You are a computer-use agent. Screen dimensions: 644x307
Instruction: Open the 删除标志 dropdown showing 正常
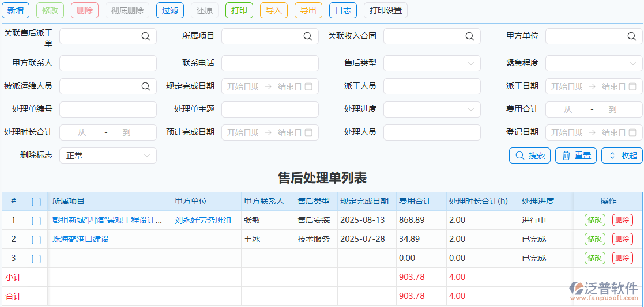(108, 156)
